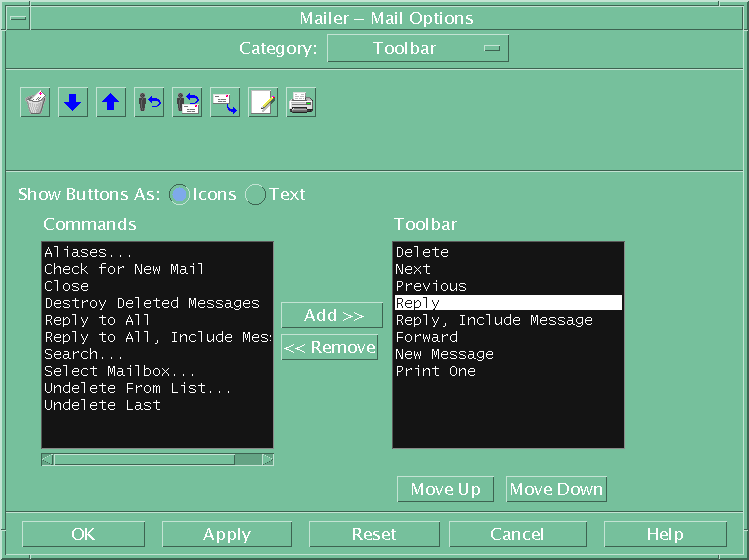
Task: Click the Move Up button
Action: point(445,489)
